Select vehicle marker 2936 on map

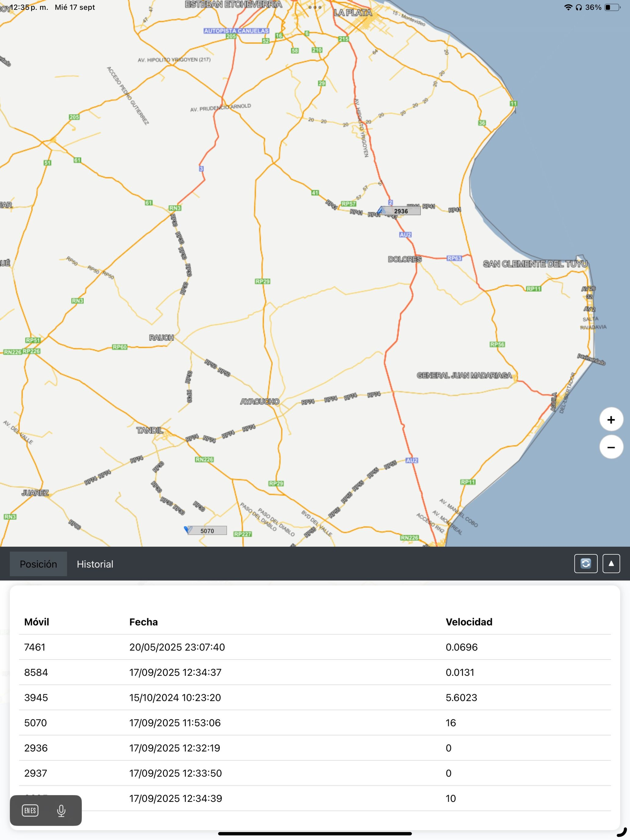400,211
